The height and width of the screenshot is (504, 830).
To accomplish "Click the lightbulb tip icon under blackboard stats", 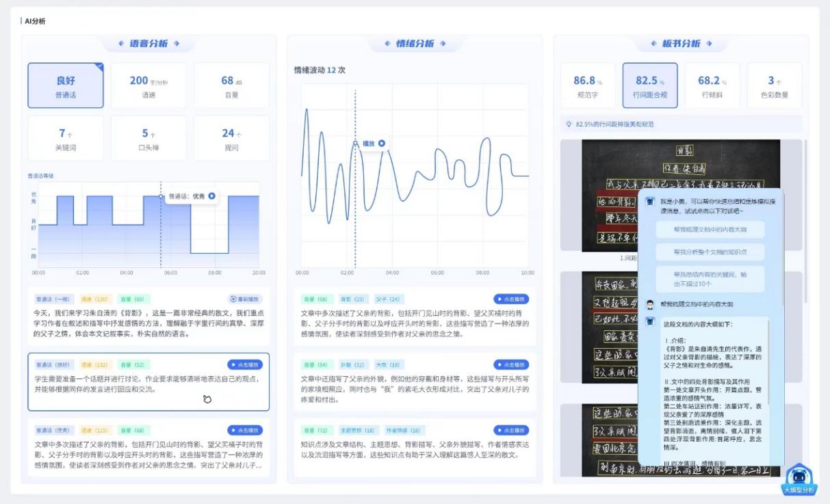I will (569, 124).
